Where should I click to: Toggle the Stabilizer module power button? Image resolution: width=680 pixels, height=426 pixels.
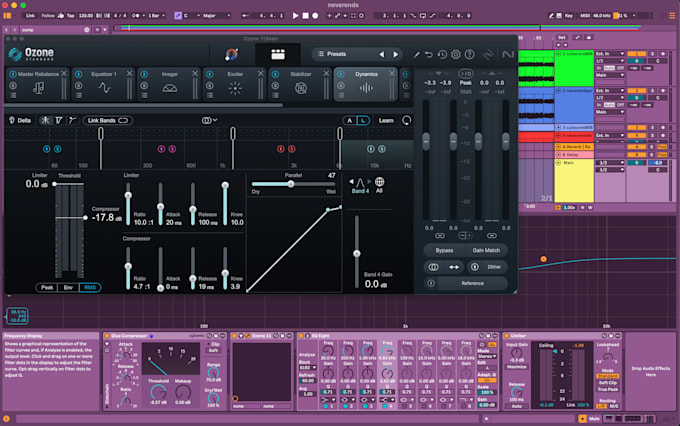275,74
